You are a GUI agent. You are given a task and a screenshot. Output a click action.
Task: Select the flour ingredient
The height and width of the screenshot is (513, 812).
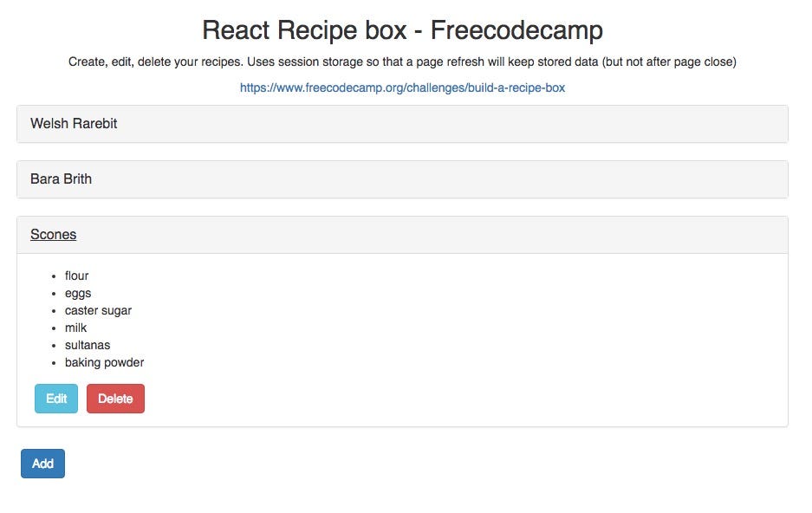(x=77, y=276)
